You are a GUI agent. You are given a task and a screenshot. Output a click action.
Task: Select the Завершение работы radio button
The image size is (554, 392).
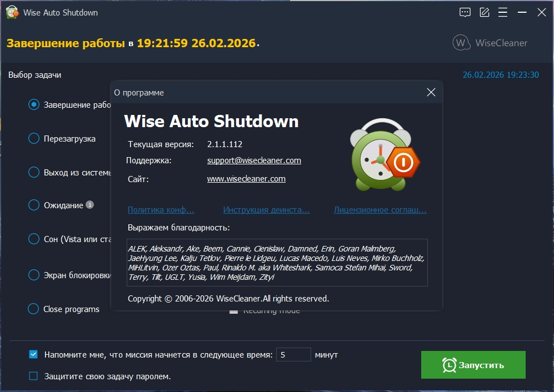(x=33, y=104)
